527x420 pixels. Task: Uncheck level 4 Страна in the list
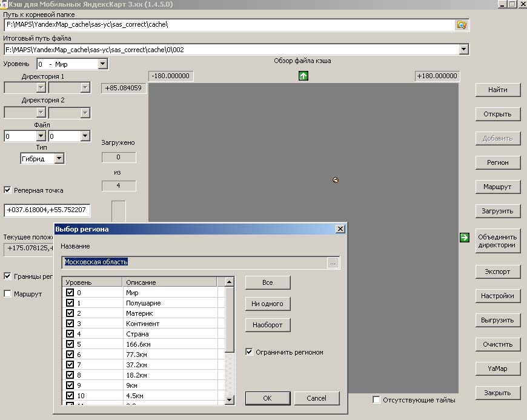click(70, 334)
